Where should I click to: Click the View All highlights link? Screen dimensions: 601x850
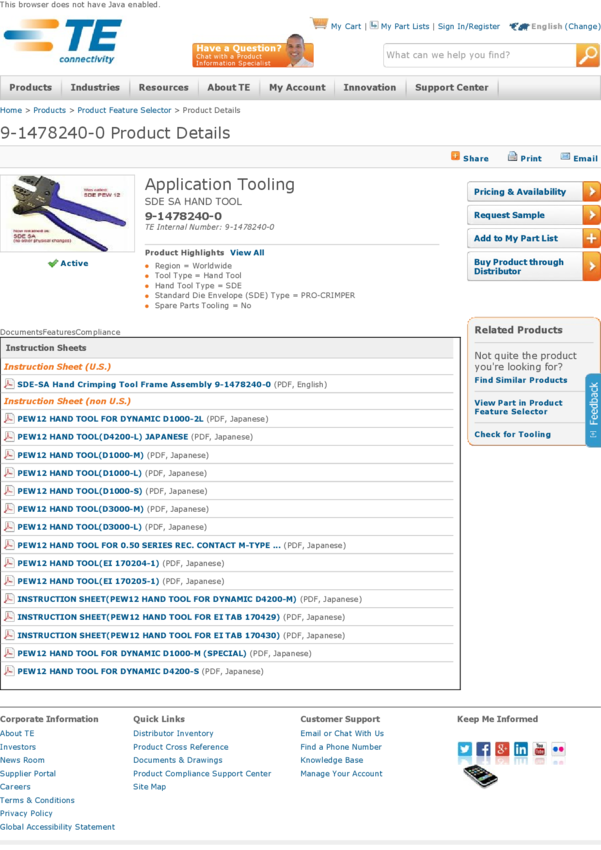(x=247, y=253)
